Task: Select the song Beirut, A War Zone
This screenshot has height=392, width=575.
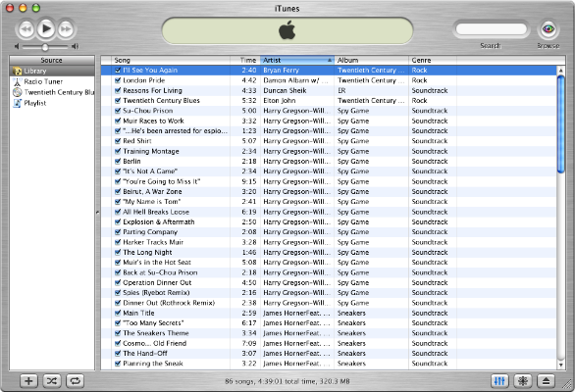Action: tap(152, 192)
